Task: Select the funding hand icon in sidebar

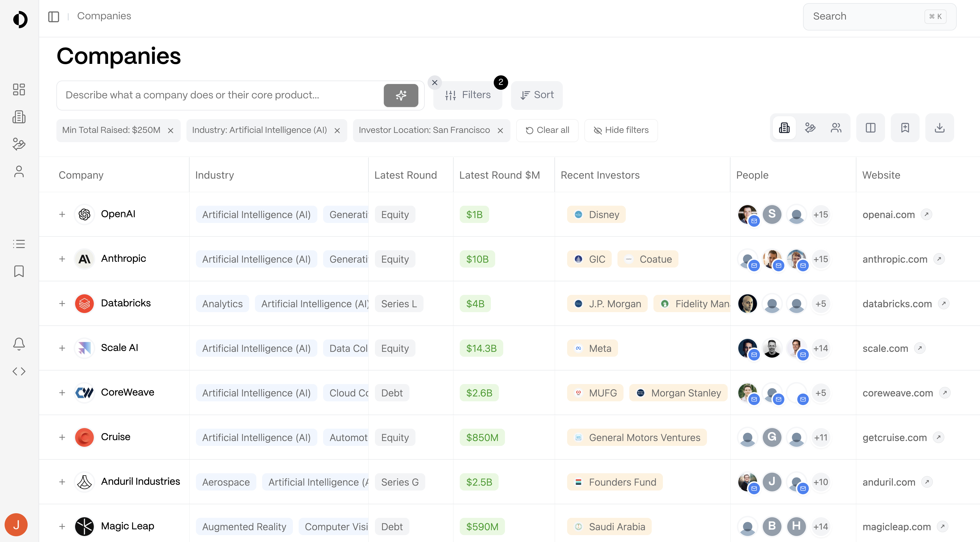Action: click(19, 144)
